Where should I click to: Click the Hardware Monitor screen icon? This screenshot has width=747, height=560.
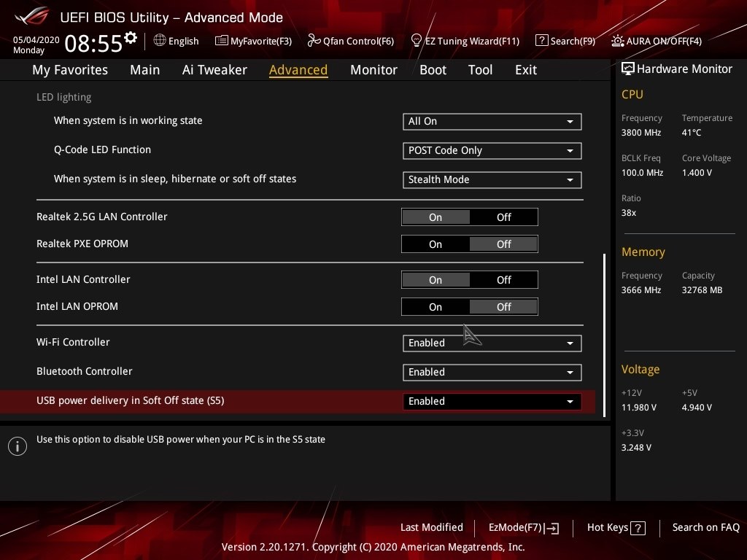point(627,69)
